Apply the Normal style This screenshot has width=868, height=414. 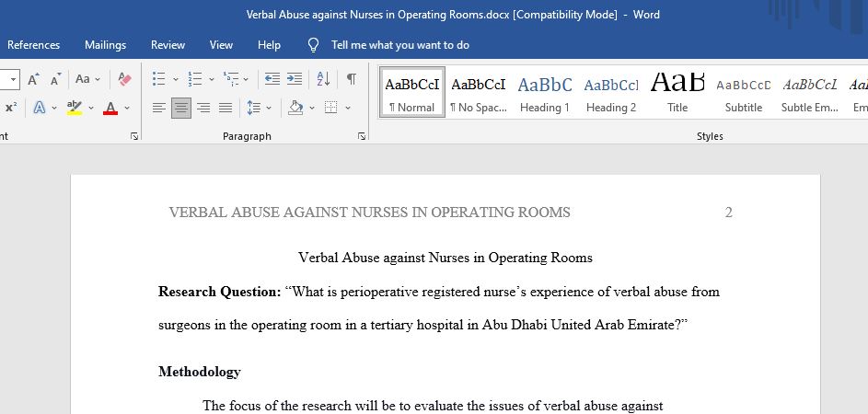pyautogui.click(x=411, y=92)
